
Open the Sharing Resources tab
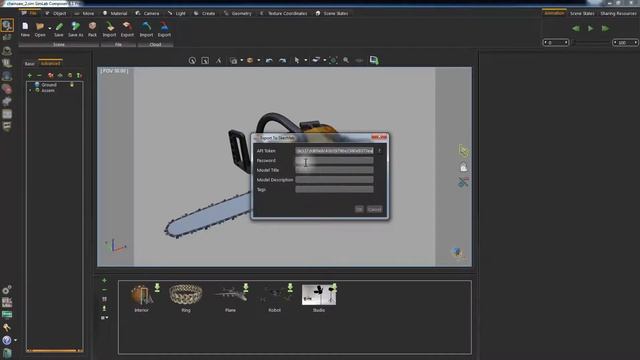[x=618, y=13]
